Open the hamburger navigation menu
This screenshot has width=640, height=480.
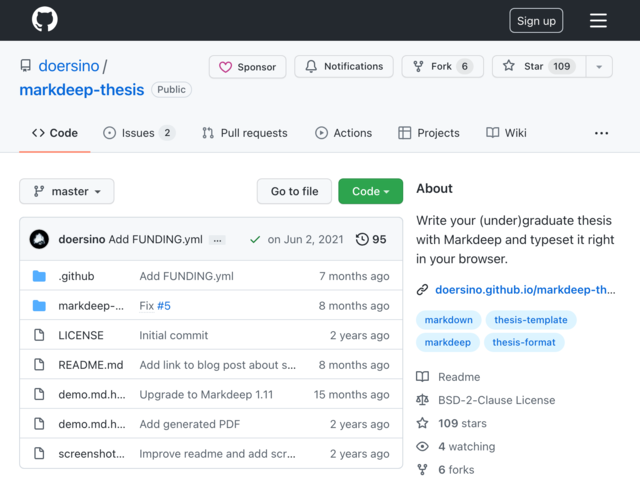tap(598, 20)
